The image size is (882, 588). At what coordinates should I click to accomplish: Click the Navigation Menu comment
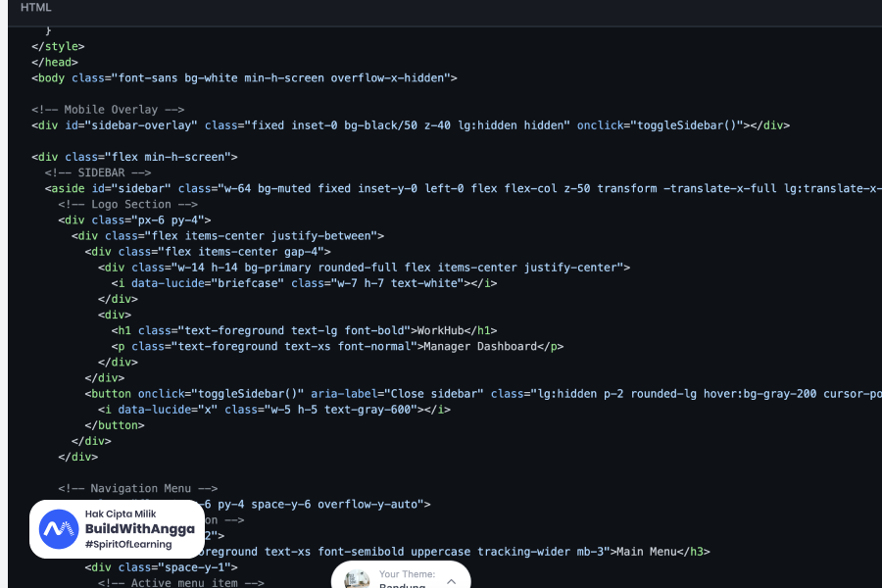137,488
